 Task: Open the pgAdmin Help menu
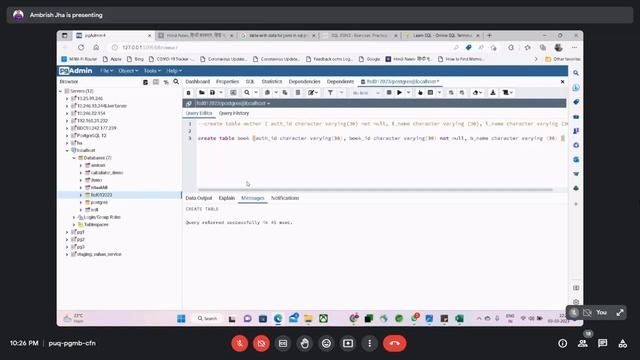point(174,71)
